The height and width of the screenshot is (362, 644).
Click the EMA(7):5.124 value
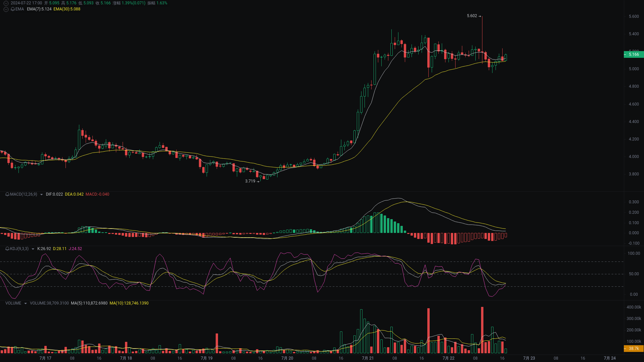click(39, 9)
